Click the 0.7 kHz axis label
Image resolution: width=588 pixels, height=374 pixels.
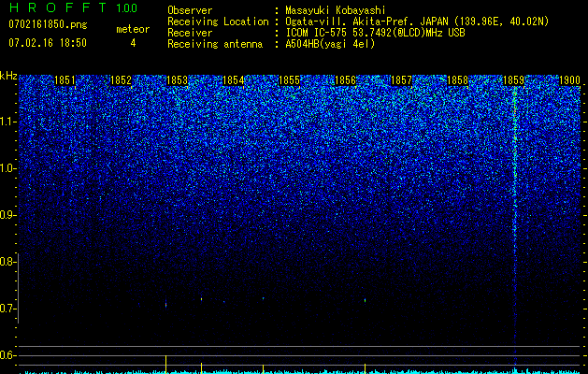(x=7, y=309)
